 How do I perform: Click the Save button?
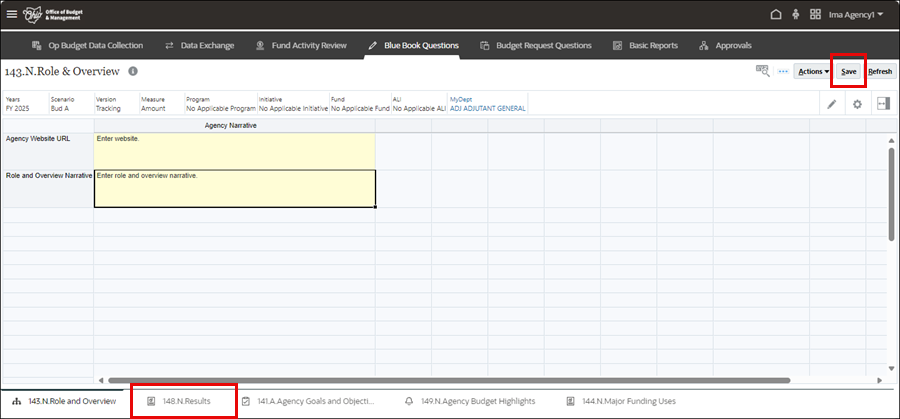848,72
